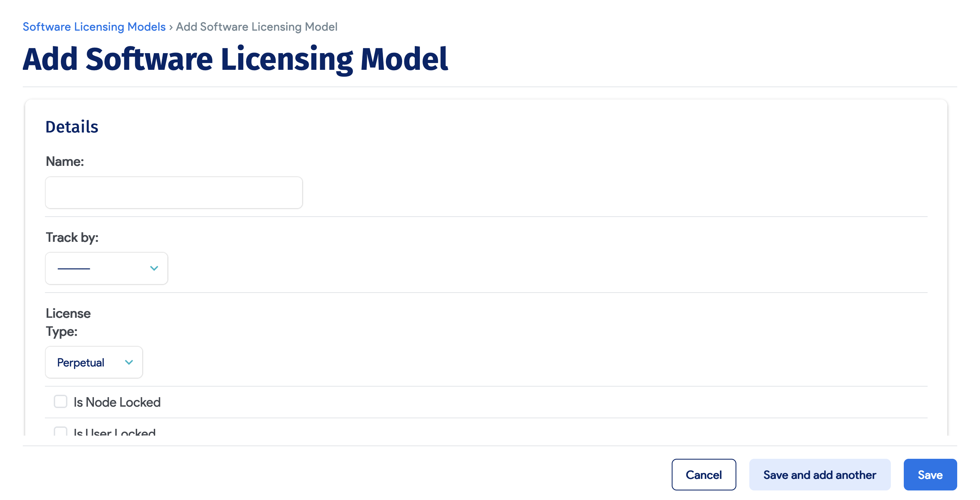This screenshot has height=500, width=980.
Task: Select the Details section heading
Action: click(71, 127)
